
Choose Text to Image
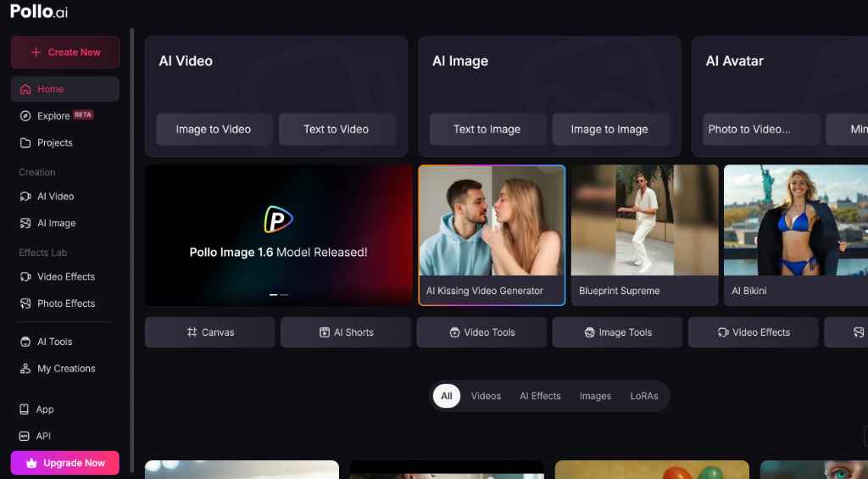(487, 130)
